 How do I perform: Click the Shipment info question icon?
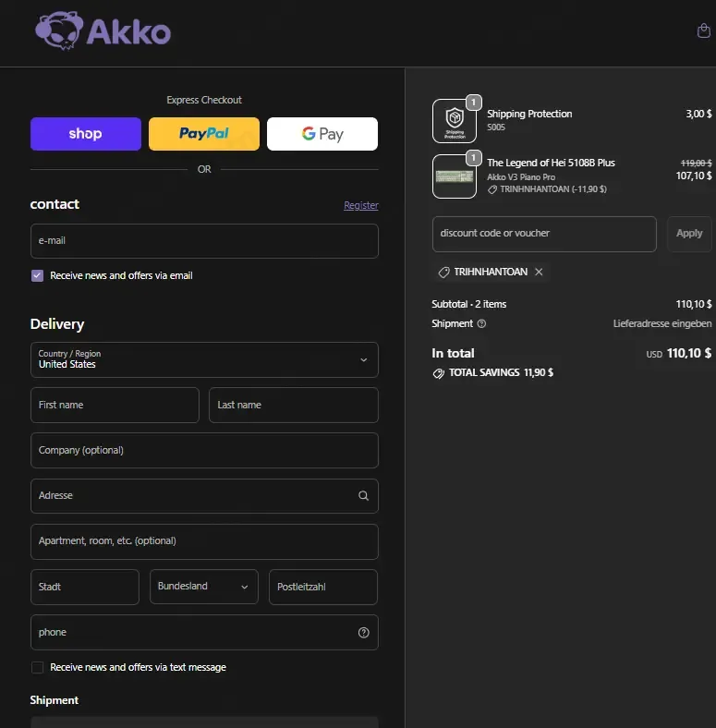pyautogui.click(x=481, y=323)
